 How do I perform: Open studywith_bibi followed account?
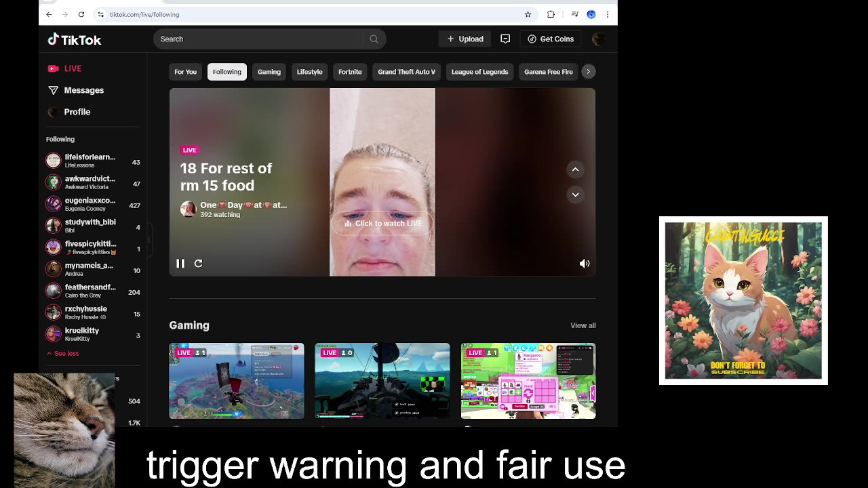click(x=93, y=226)
